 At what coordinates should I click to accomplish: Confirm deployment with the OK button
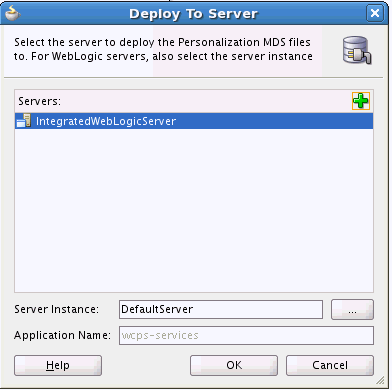pos(234,365)
